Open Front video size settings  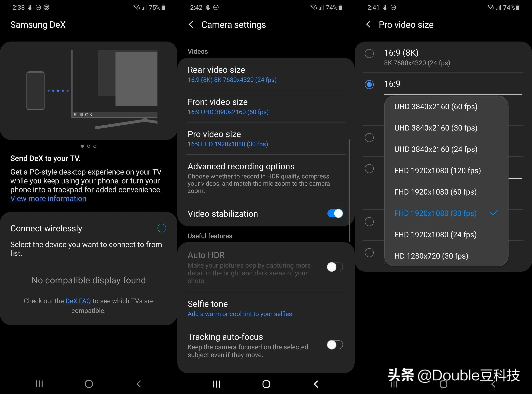[265, 106]
